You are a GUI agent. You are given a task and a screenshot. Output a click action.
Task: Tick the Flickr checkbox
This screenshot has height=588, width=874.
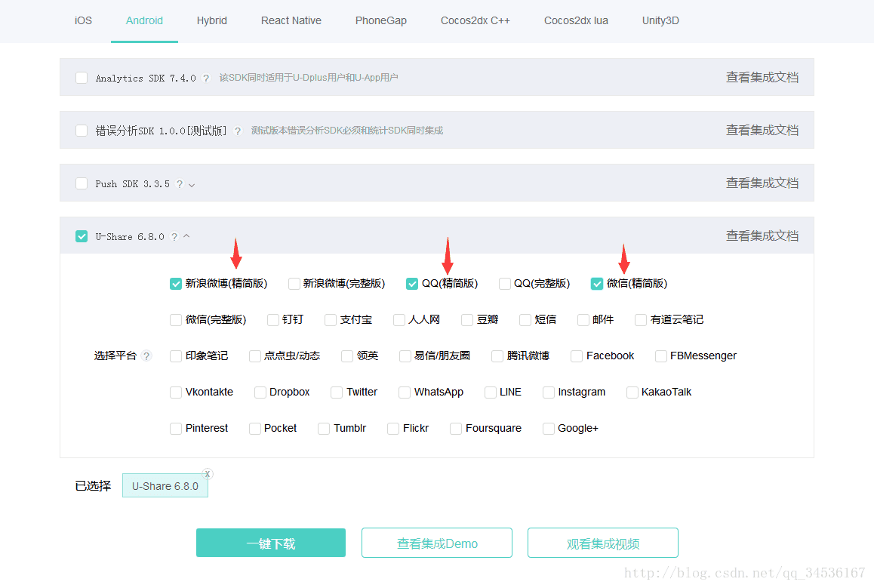click(393, 429)
